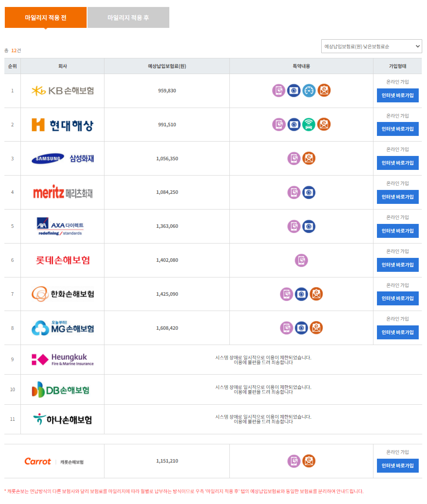Click blue blackbox camera icon in AXA 다이렉트 row
This screenshot has height=504, width=427.
click(309, 226)
